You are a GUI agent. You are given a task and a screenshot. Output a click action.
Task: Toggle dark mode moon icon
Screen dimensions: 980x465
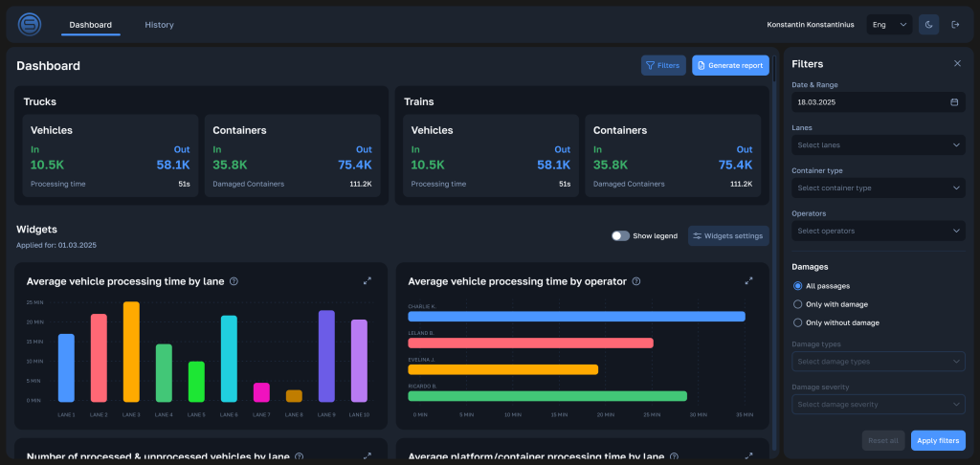tap(928, 24)
